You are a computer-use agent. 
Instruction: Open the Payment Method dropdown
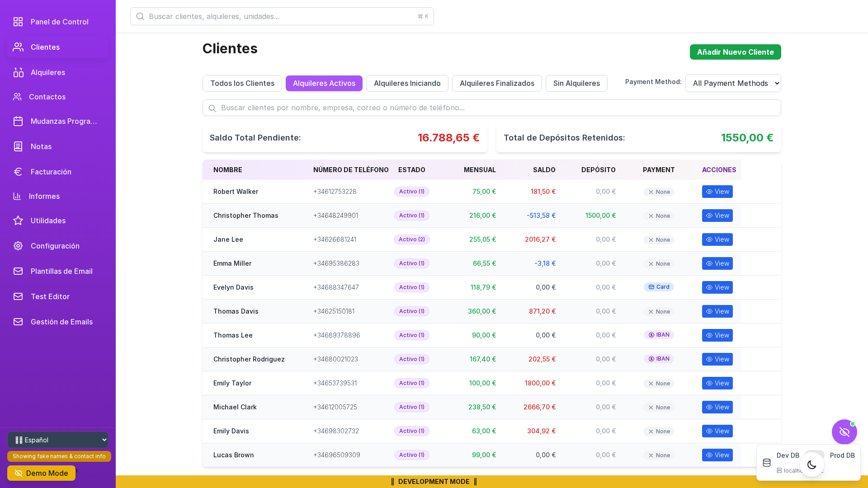tap(733, 83)
